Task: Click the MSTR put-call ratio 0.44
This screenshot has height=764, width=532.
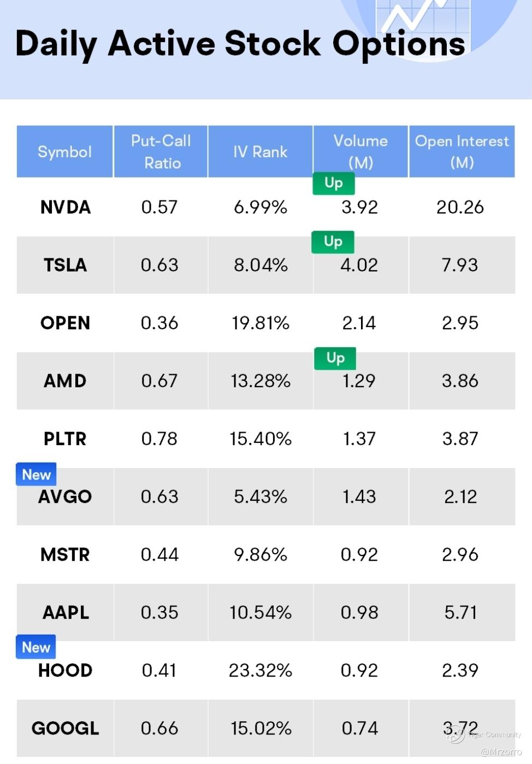Action: [159, 555]
